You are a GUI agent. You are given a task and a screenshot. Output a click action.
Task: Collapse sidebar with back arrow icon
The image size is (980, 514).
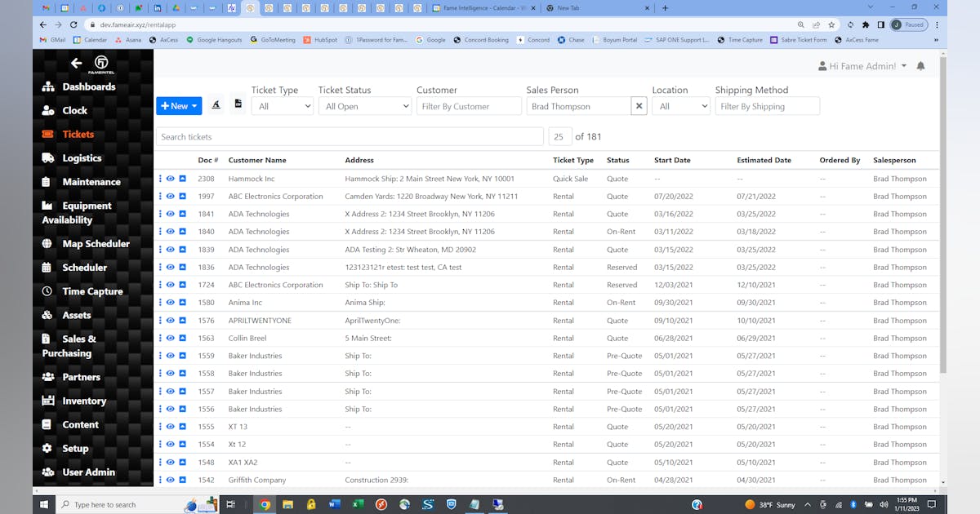76,63
